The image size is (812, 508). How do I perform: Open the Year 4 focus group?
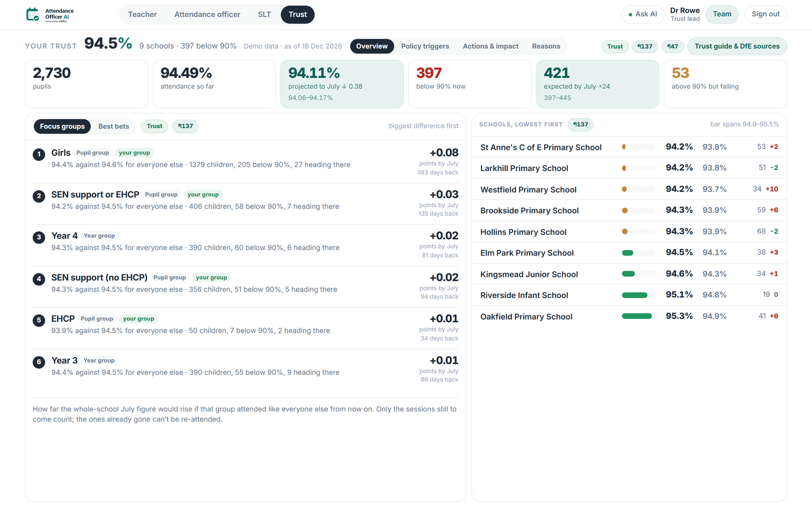tap(245, 245)
